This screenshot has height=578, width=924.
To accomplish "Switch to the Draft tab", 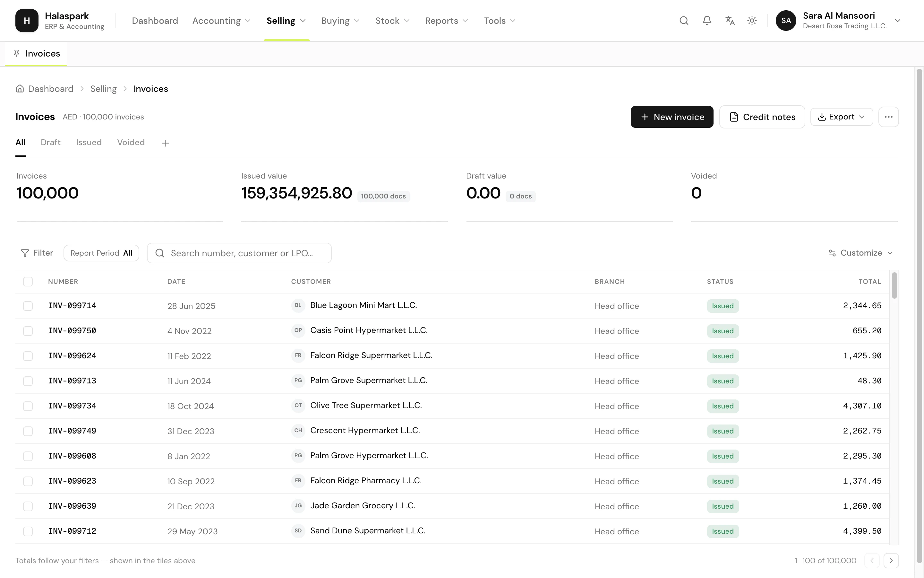I will click(x=50, y=143).
